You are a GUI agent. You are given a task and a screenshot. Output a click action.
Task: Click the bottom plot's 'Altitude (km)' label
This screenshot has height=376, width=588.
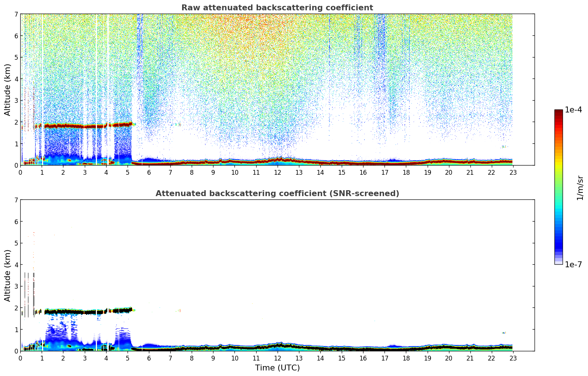(x=8, y=275)
